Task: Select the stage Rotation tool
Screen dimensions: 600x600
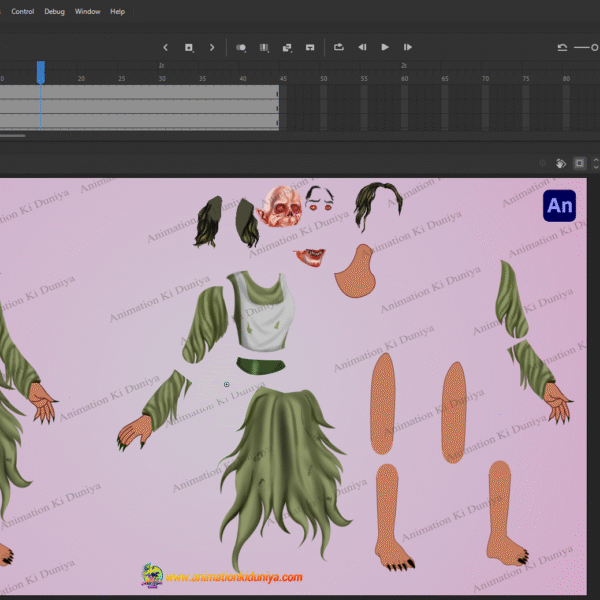Action: pyautogui.click(x=561, y=163)
